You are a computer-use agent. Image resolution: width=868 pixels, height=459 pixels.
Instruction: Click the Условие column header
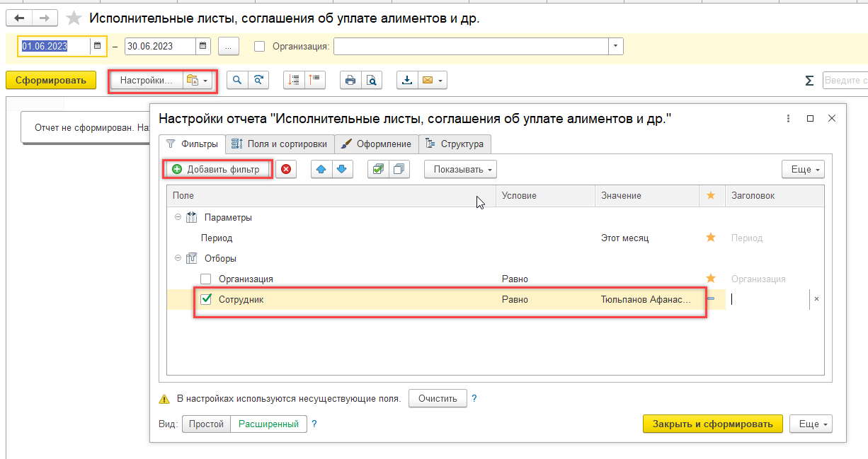click(x=545, y=195)
